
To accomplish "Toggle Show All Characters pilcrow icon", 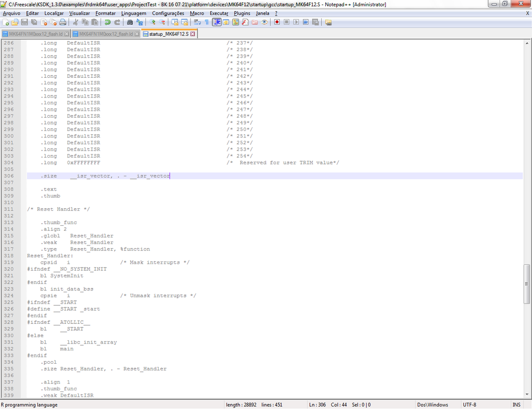I will coord(207,22).
